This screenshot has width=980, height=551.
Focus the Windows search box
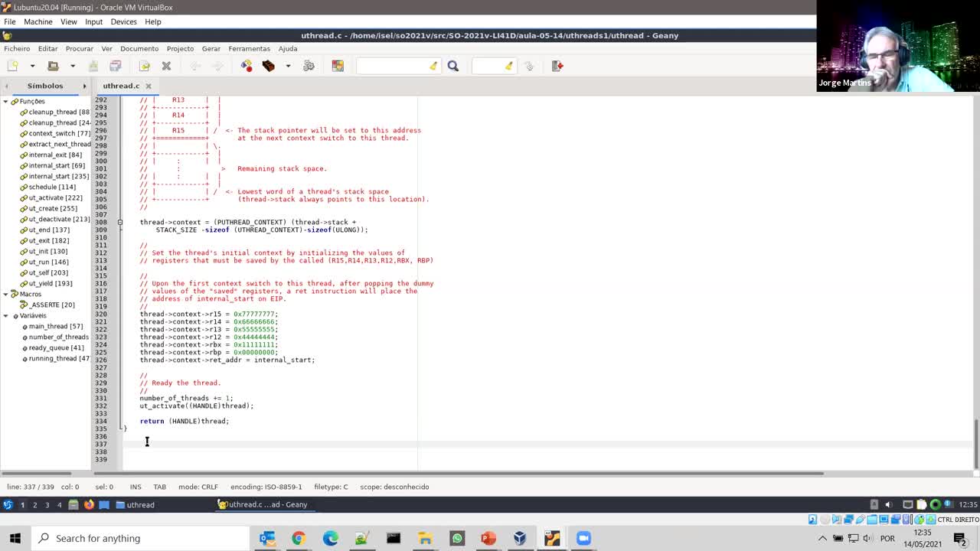141,538
